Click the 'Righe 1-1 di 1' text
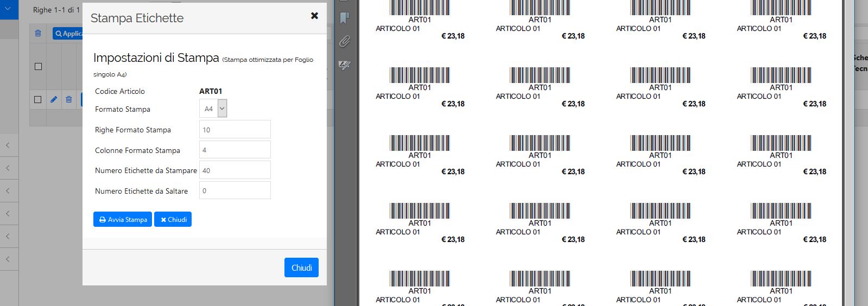This screenshot has width=868, height=306. tap(56, 10)
